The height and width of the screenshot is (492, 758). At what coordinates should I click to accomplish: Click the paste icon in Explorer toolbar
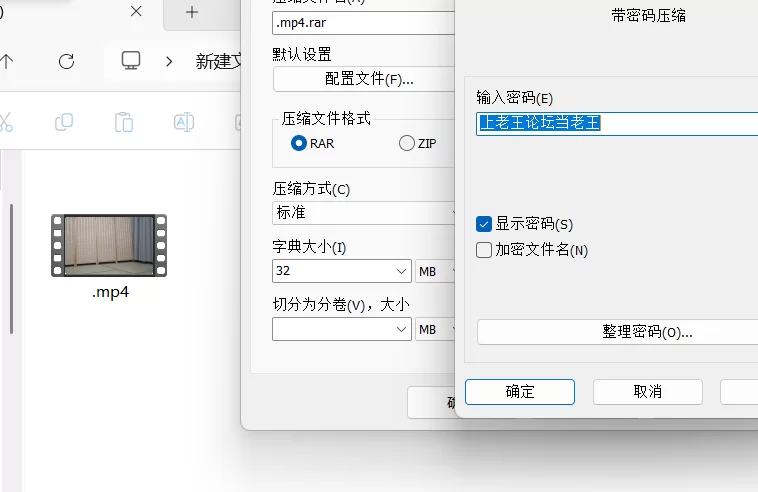[123, 122]
